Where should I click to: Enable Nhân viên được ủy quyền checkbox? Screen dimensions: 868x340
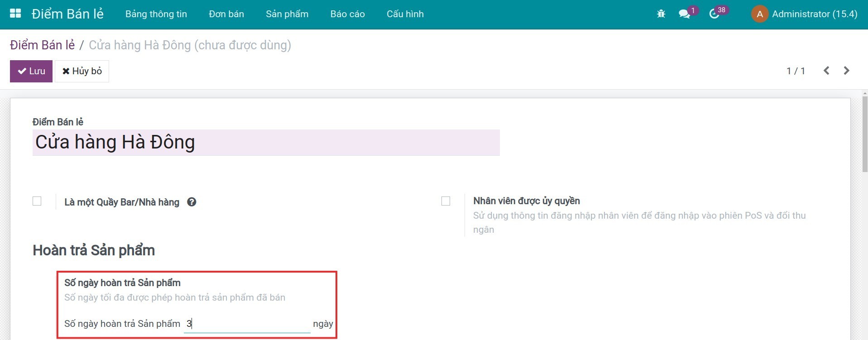point(446,201)
